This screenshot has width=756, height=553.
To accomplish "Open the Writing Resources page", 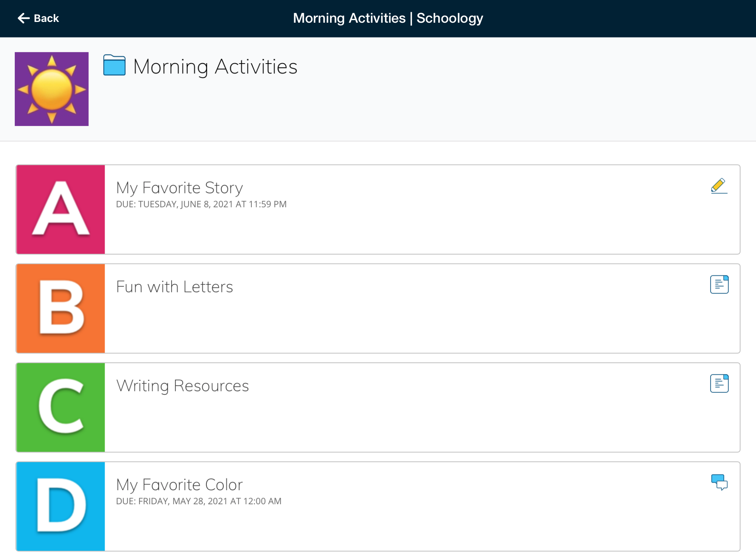I will coord(182,386).
